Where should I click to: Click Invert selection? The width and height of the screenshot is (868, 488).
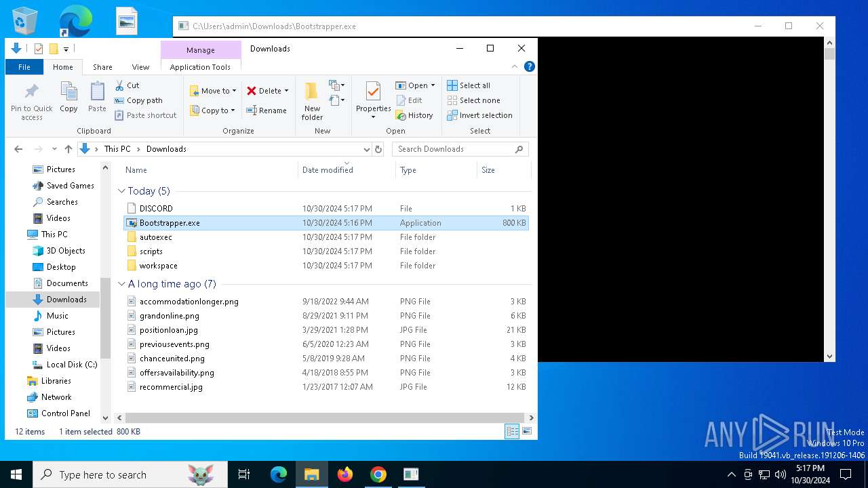click(x=479, y=115)
